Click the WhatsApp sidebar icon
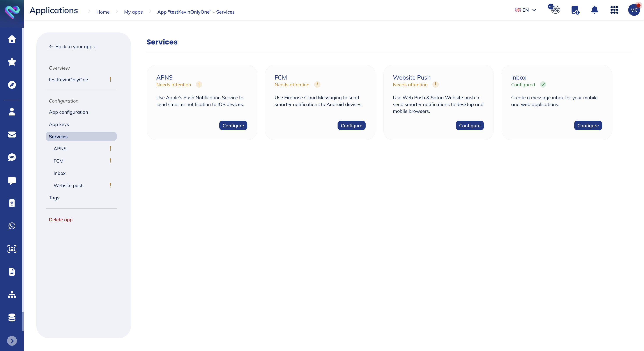 pos(12,226)
